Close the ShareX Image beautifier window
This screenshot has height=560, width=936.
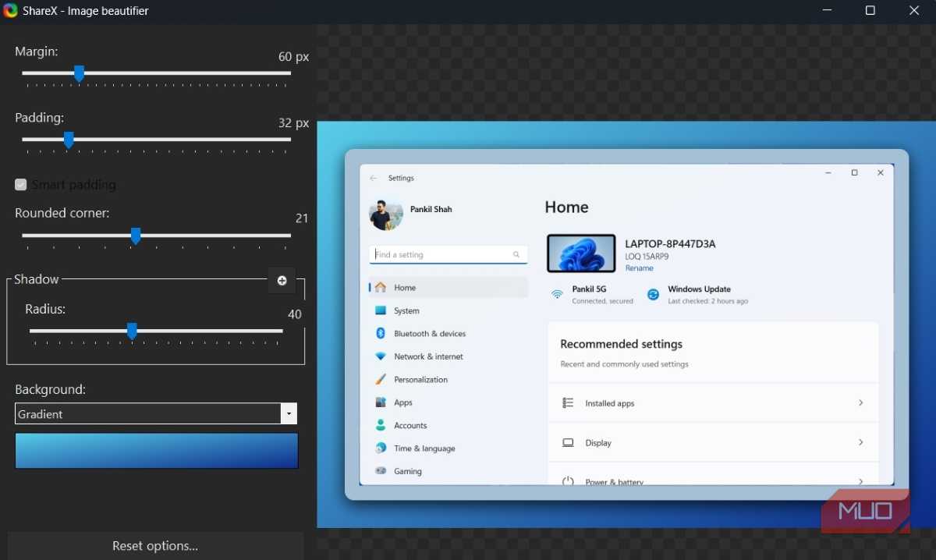(914, 11)
